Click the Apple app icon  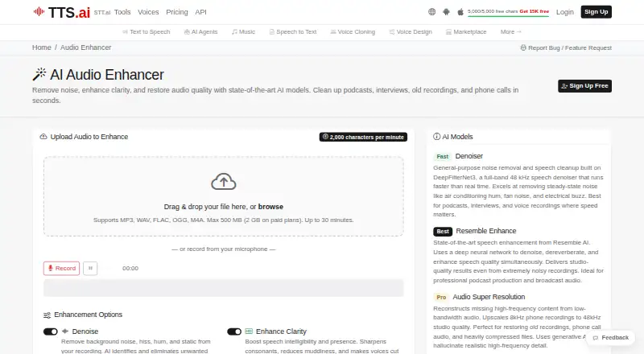click(460, 12)
